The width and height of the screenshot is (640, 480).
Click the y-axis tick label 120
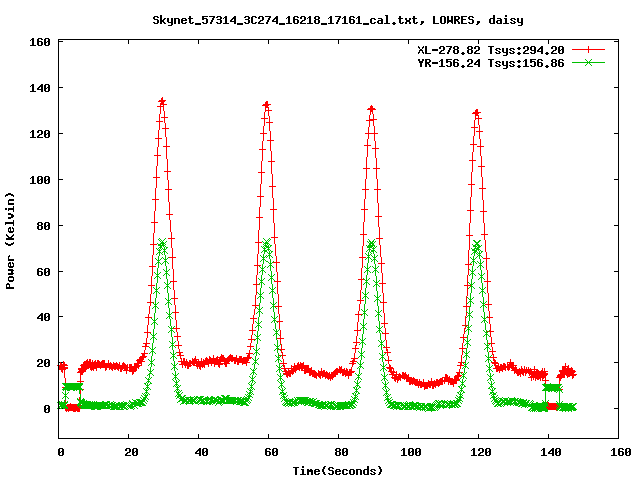point(40,134)
